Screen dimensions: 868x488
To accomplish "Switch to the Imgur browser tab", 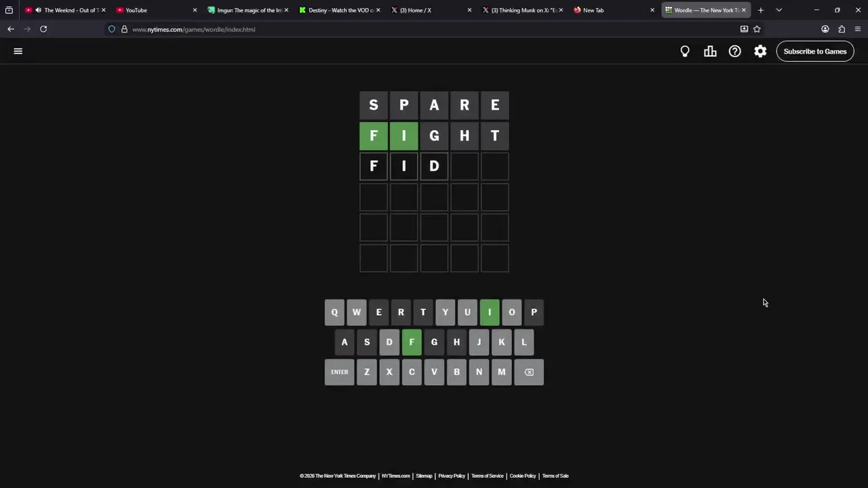I will (248, 10).
